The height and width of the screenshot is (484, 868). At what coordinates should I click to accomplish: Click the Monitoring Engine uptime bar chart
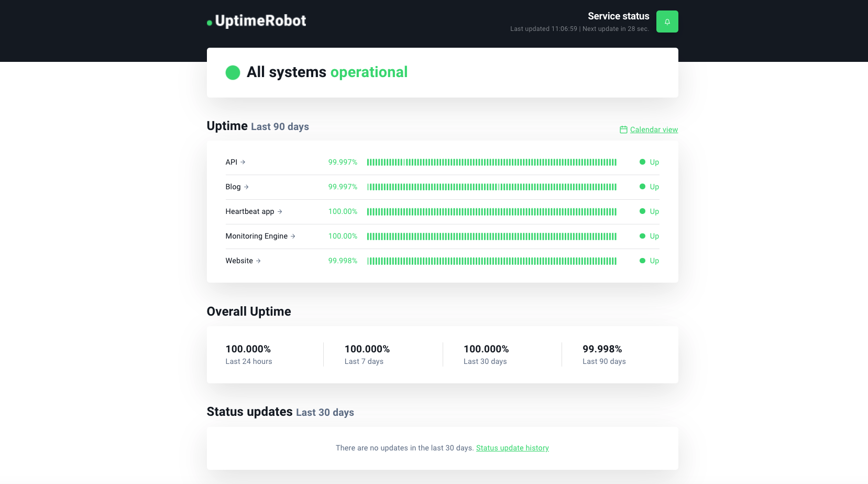(492, 236)
